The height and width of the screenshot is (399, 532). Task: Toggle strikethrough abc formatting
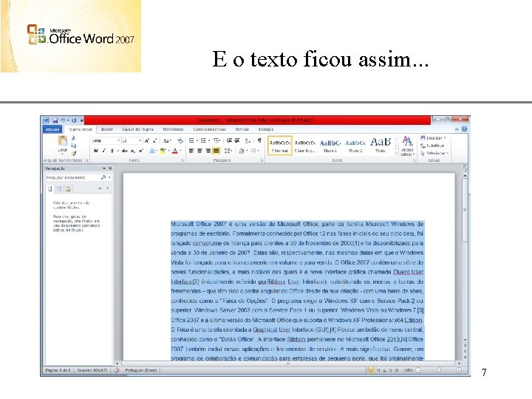tap(125, 151)
